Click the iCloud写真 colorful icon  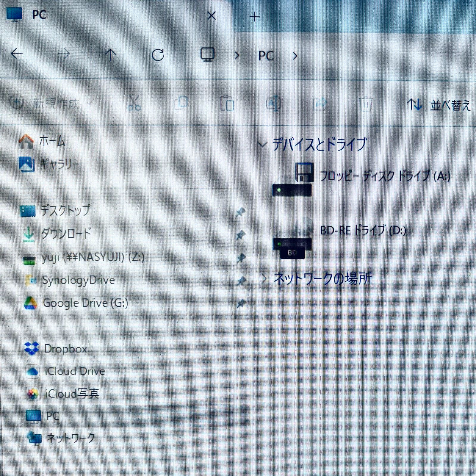pyautogui.click(x=33, y=394)
